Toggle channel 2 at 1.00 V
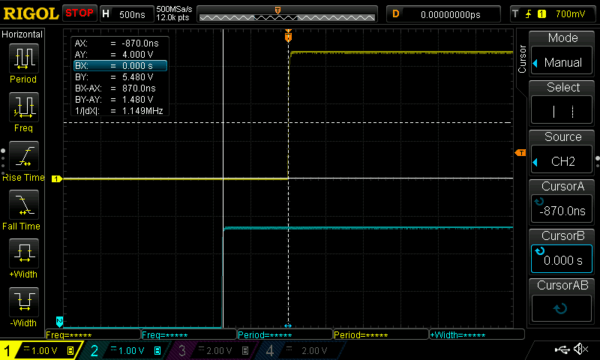 pyautogui.click(x=126, y=350)
